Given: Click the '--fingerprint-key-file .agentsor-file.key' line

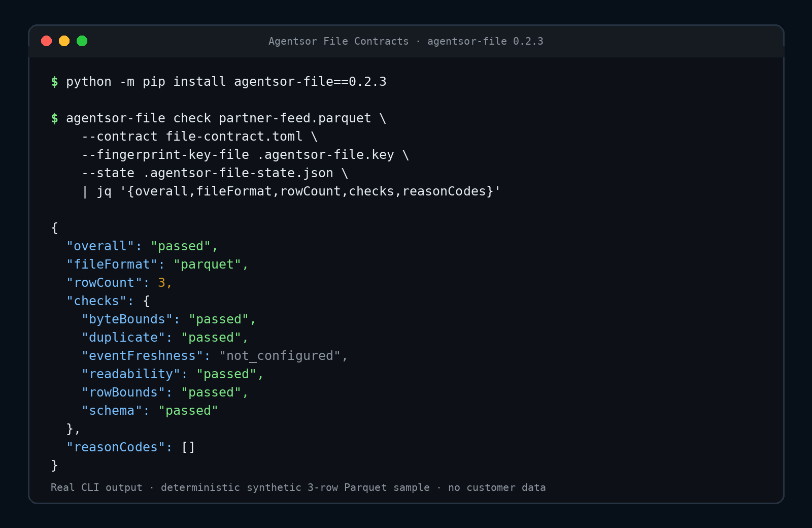Looking at the screenshot, I should pyautogui.click(x=246, y=155).
